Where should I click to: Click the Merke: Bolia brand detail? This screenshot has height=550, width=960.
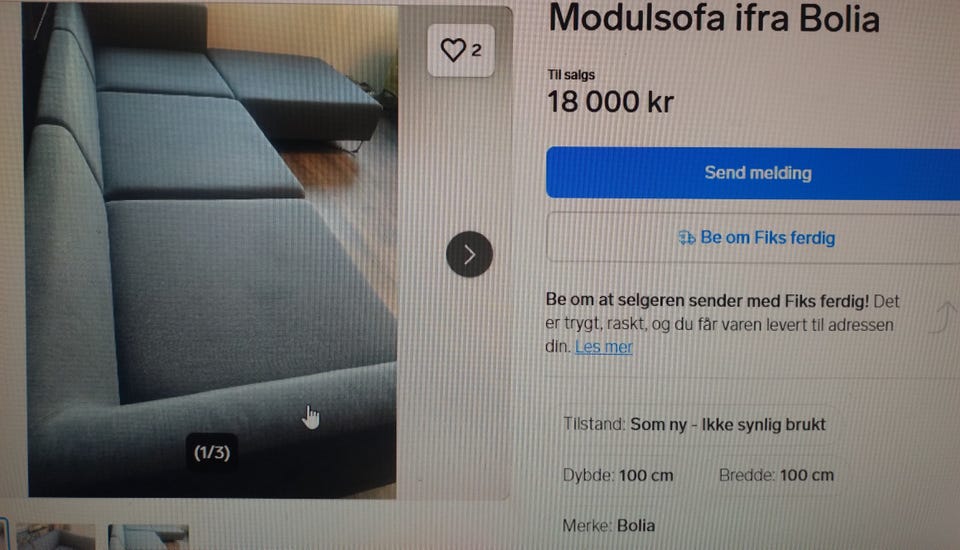[x=609, y=526]
